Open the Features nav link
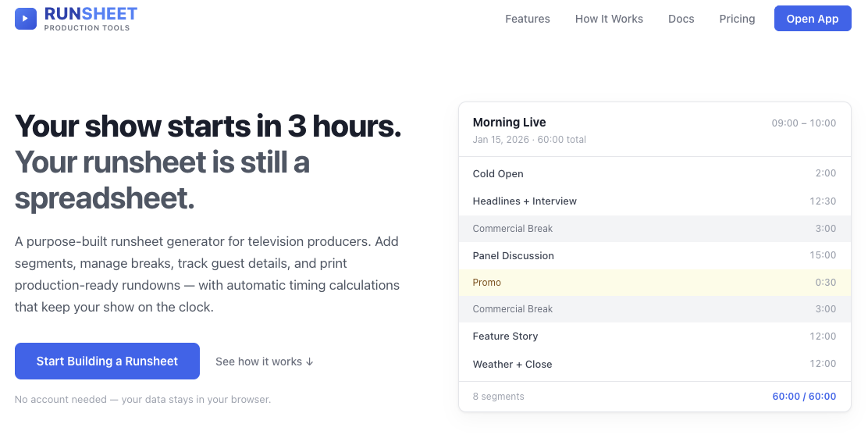The width and height of the screenshot is (868, 438). (x=527, y=19)
